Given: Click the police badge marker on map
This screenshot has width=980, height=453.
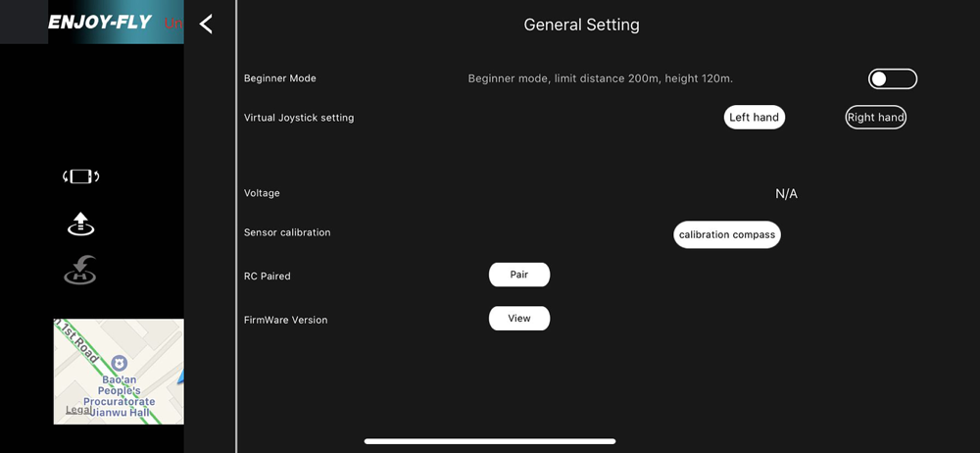Looking at the screenshot, I should point(119,363).
